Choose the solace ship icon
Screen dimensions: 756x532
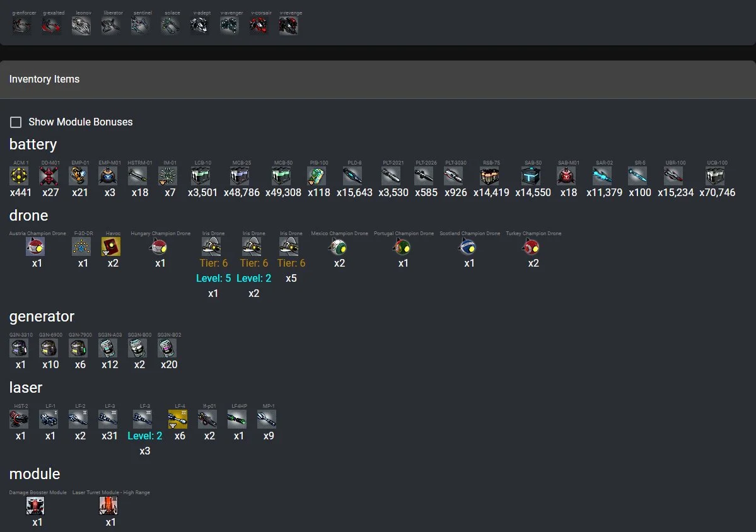[170, 25]
